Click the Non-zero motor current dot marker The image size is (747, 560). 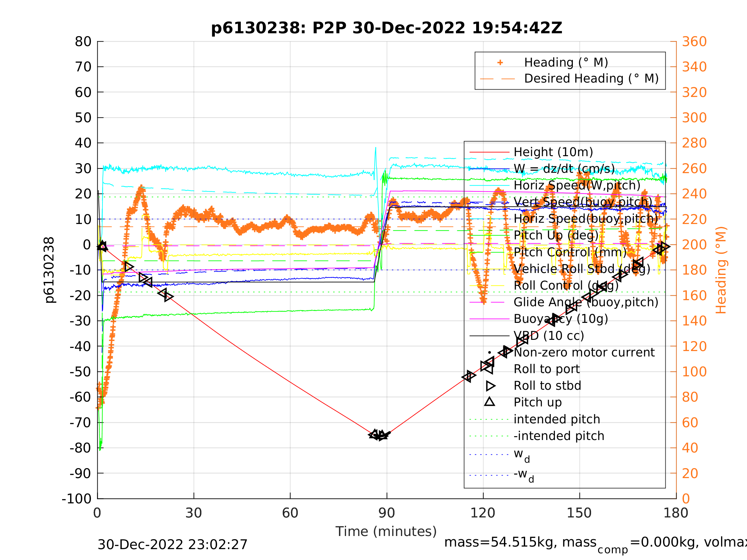(490, 352)
